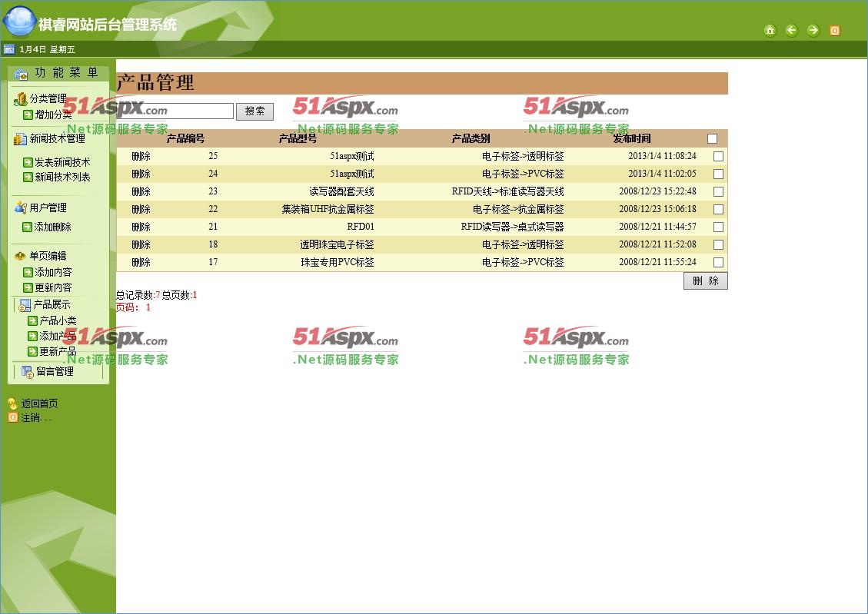Click the 删除 button below table
Viewport: 868px width, 614px height.
click(705, 281)
